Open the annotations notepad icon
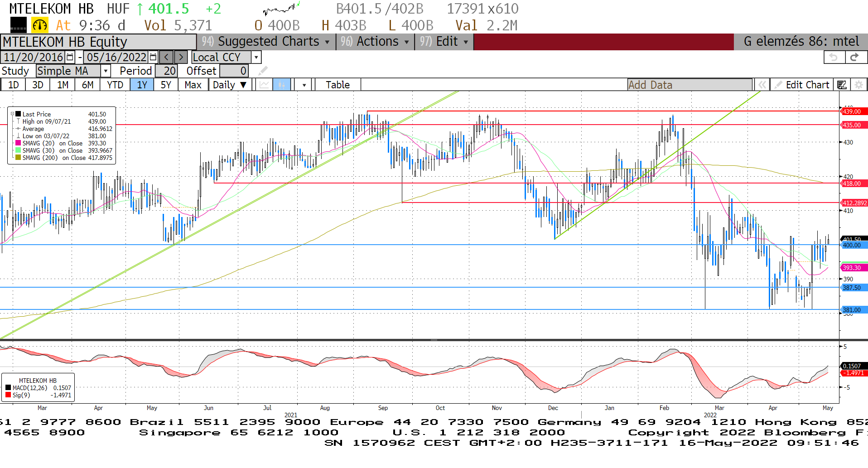The image size is (868, 468). [x=842, y=85]
